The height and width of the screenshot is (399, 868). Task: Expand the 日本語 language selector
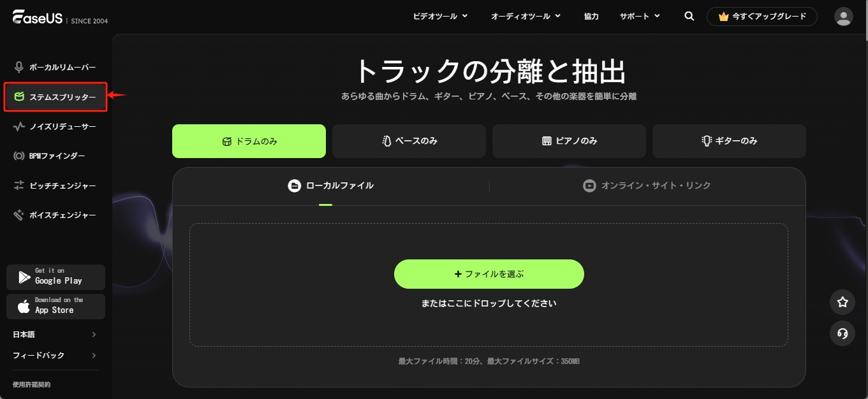55,334
